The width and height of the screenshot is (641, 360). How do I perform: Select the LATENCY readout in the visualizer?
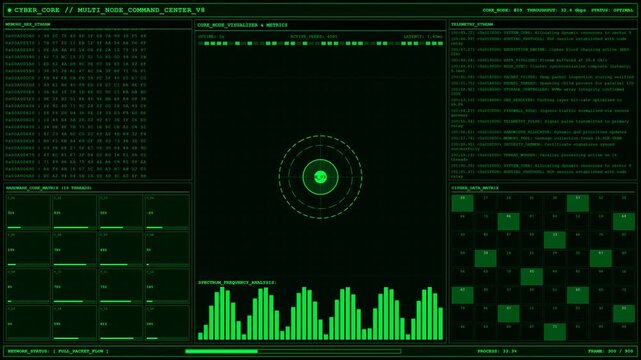(x=423, y=37)
